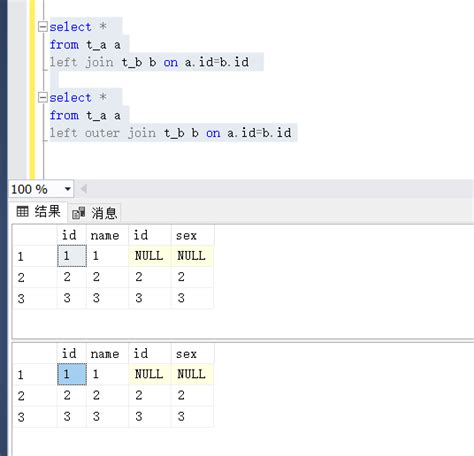Click row 3 id cell in first grid
The image size is (474, 456).
click(72, 298)
